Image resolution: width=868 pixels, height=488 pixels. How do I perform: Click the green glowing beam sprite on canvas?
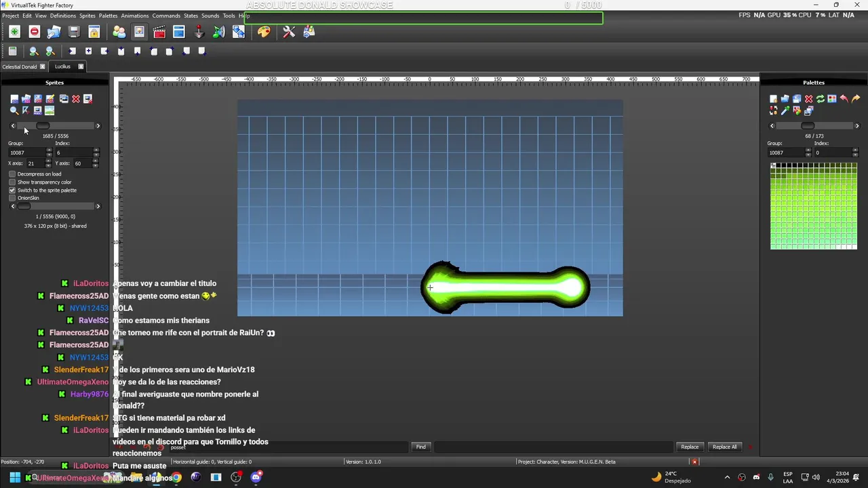(505, 288)
